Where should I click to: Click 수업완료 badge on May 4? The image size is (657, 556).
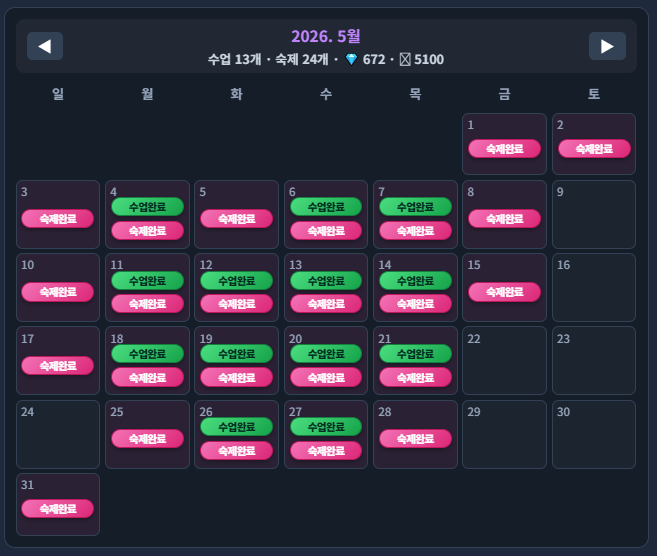point(147,207)
